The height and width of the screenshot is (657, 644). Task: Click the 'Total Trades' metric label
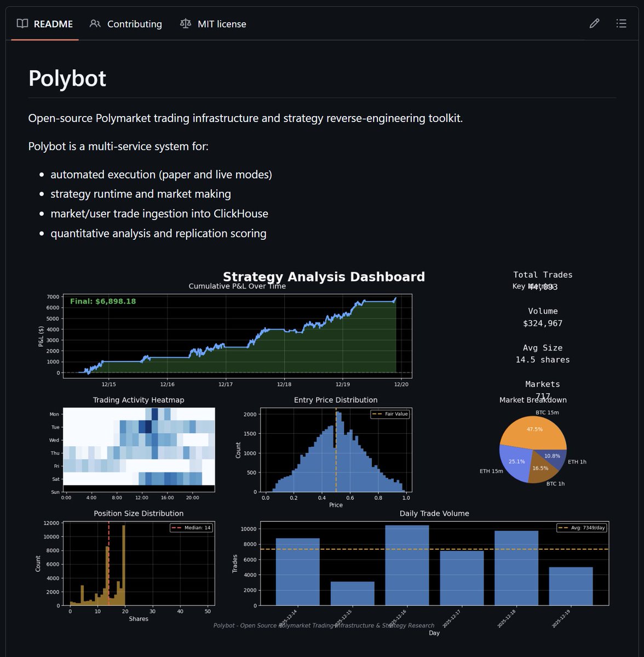tap(543, 275)
